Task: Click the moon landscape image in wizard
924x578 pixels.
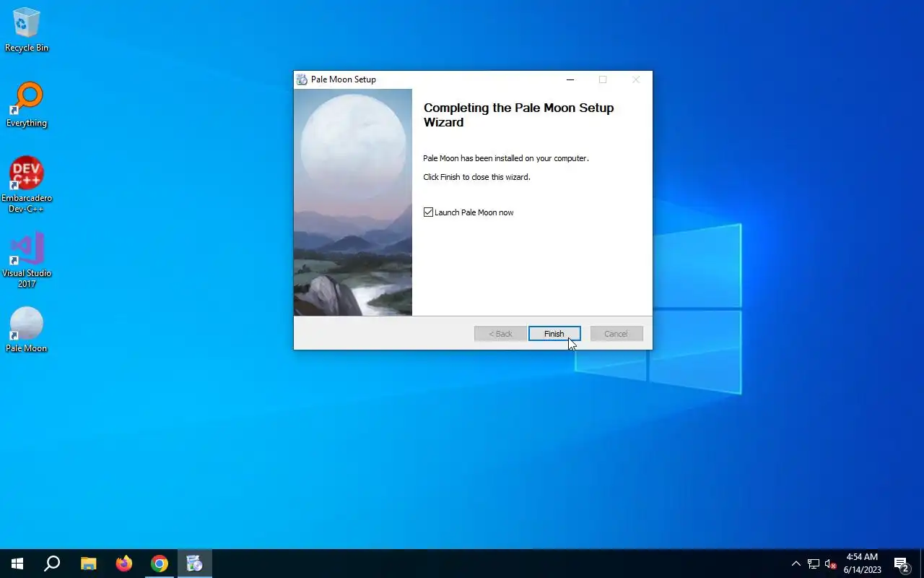Action: (x=353, y=202)
